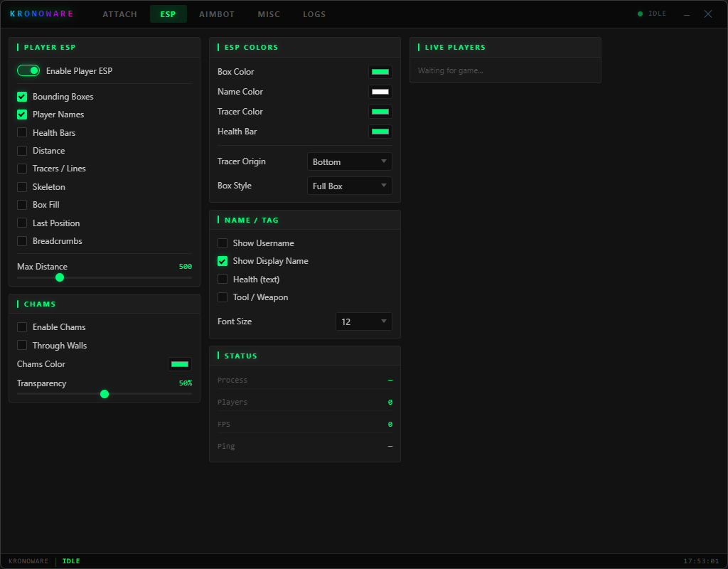Viewport: 728px width, 569px height.
Task: Open the Tracer Color swatch
Action: pyautogui.click(x=380, y=112)
